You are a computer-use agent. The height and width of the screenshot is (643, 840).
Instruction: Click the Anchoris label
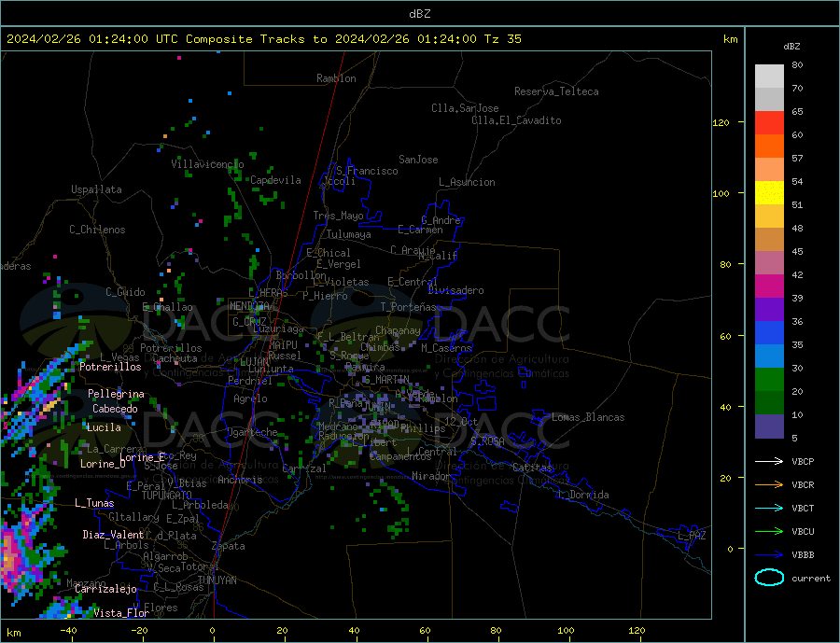240,480
